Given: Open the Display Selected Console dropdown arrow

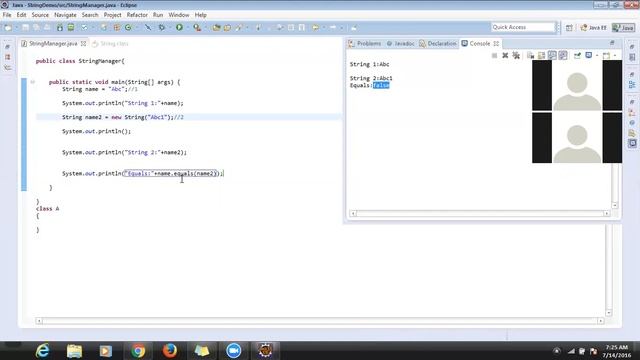Looking at the screenshot, I should [597, 56].
